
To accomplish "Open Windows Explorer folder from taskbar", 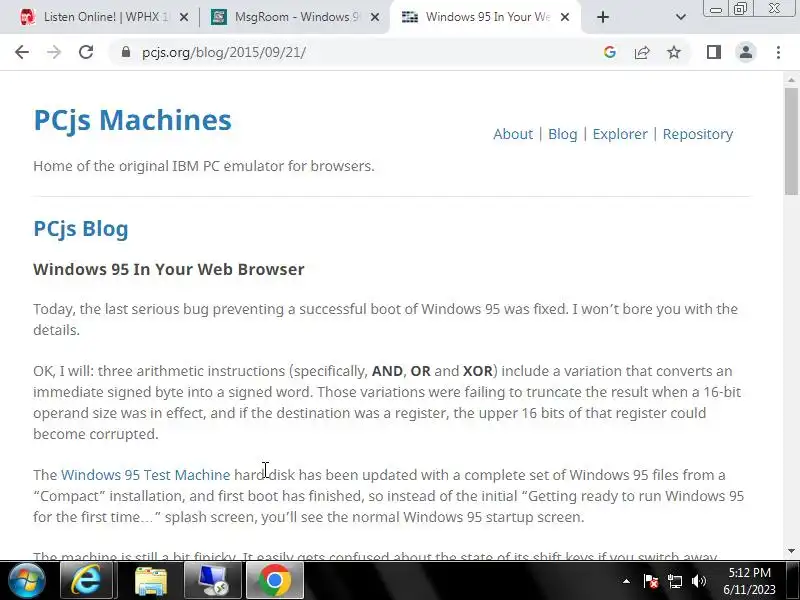I will [151, 581].
